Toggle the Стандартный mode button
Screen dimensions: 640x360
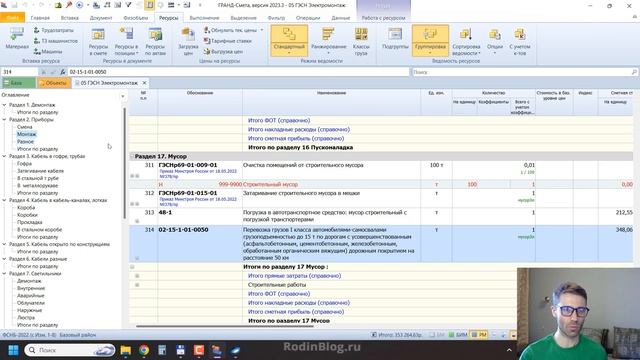289,40
